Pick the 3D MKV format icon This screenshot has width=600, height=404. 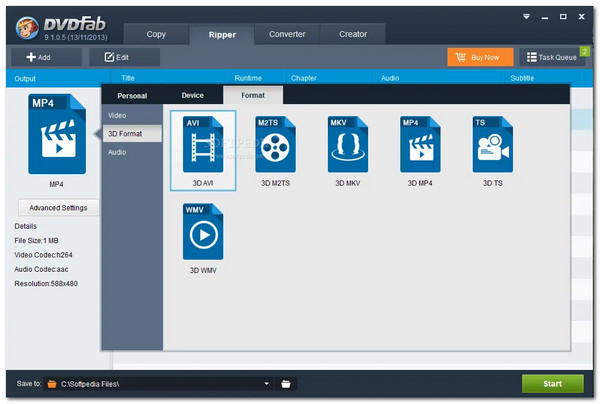pyautogui.click(x=348, y=144)
